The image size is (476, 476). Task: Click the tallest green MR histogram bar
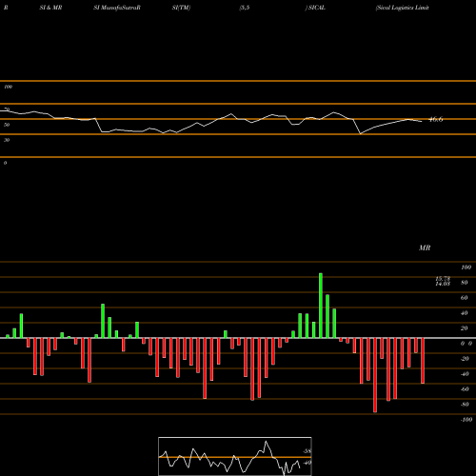(321, 306)
